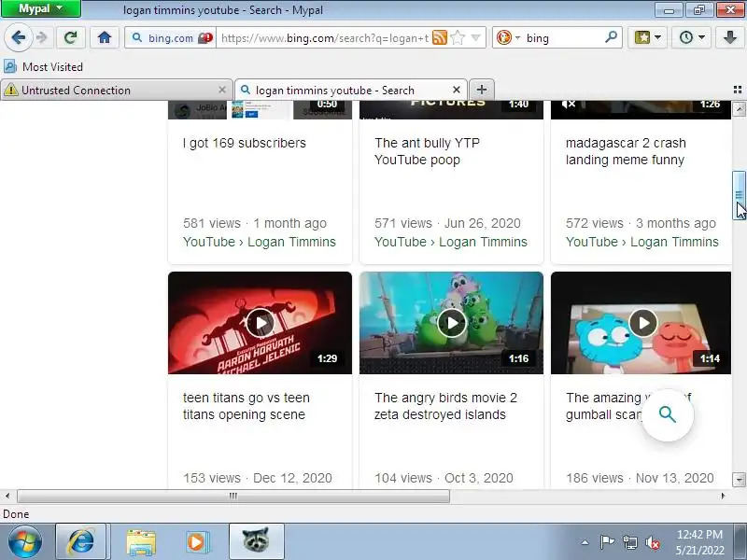Click "581 views · 1 month ago" text

(x=255, y=223)
